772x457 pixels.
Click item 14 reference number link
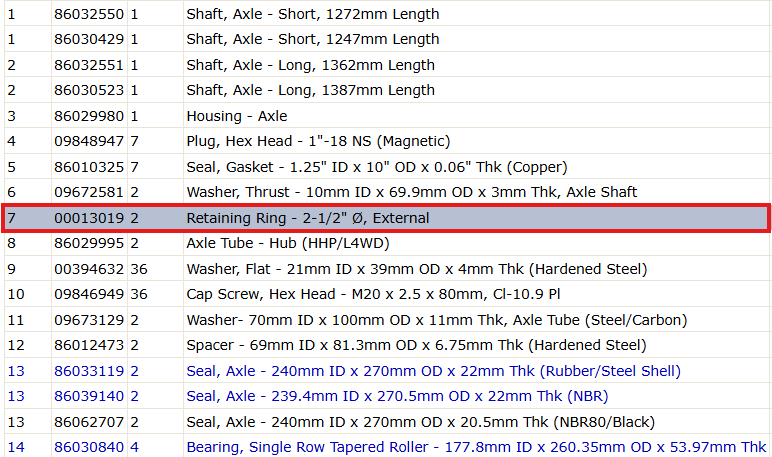coord(16,447)
